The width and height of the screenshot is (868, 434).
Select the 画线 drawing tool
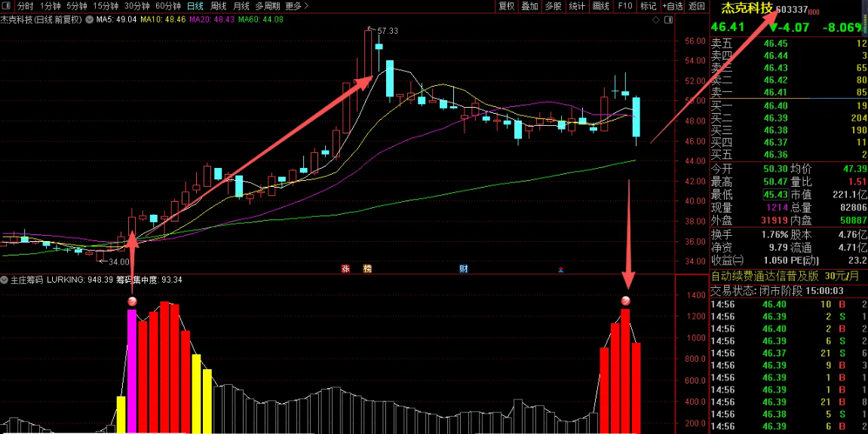click(x=601, y=6)
